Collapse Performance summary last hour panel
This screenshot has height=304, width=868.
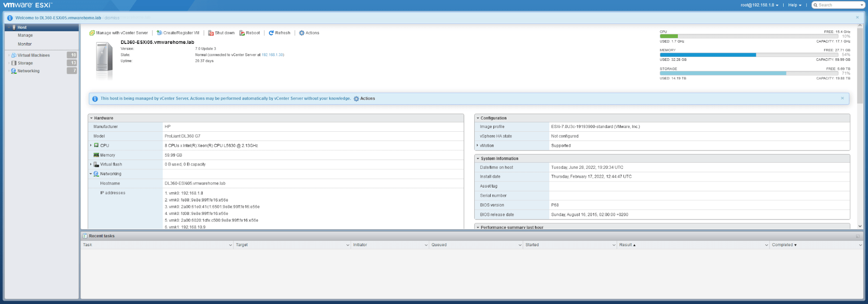coord(478,227)
